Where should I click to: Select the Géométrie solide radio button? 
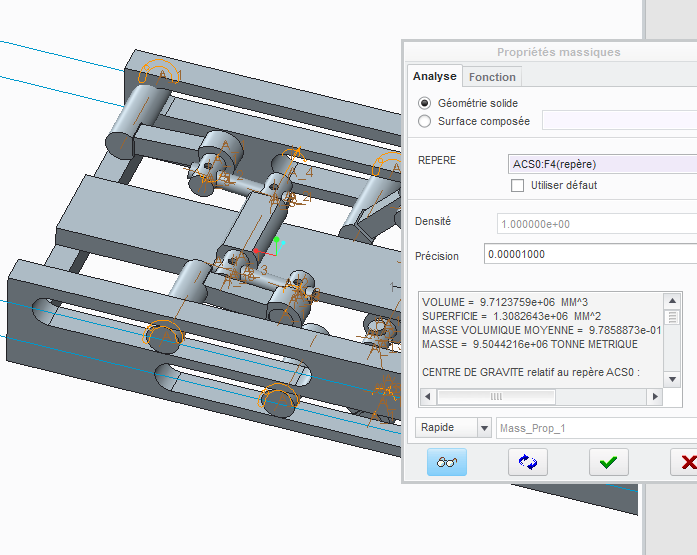(x=425, y=103)
